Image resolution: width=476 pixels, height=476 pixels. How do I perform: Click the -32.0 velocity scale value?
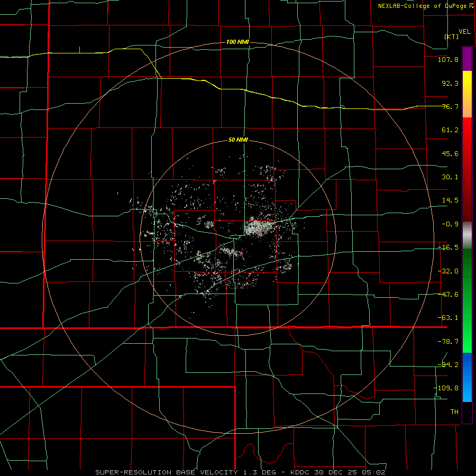[x=448, y=271]
